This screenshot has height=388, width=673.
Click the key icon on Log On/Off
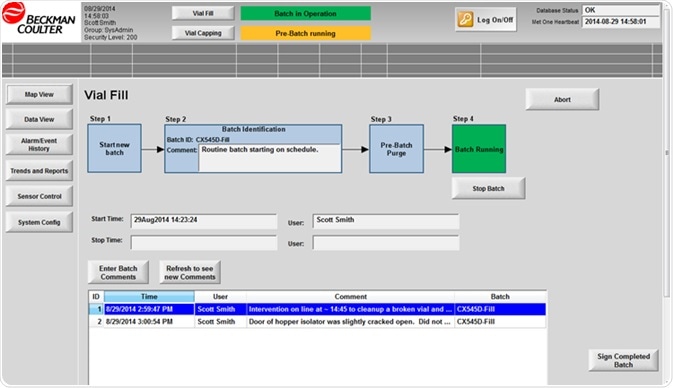pos(465,20)
